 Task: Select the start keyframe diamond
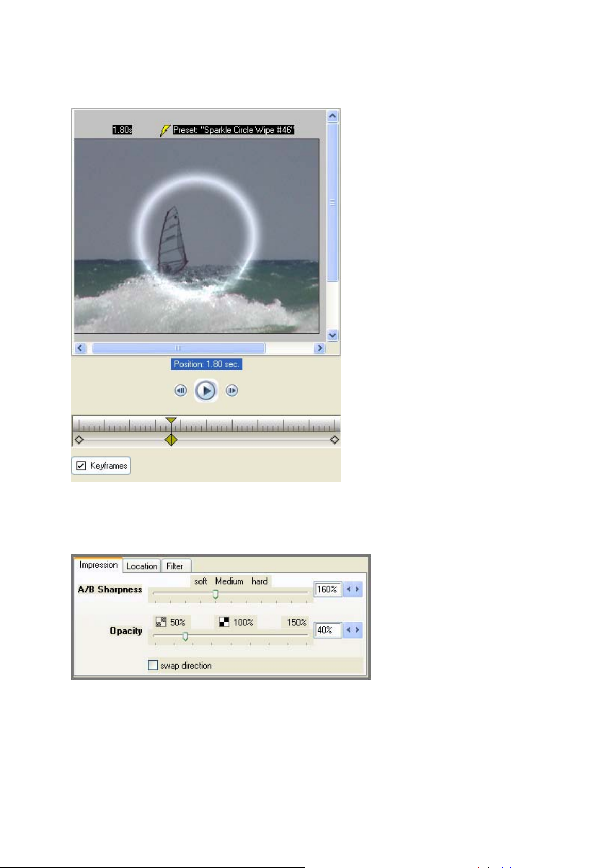[x=79, y=440]
